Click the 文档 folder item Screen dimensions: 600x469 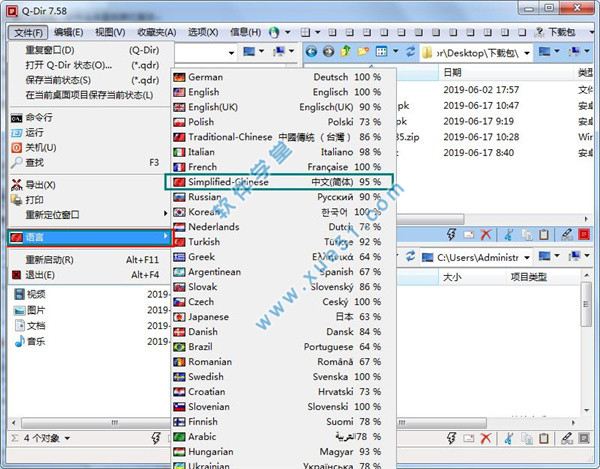30,326
